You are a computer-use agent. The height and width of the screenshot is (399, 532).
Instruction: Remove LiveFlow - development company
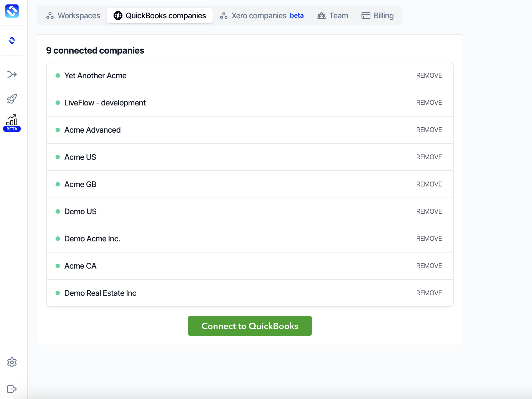click(x=429, y=103)
